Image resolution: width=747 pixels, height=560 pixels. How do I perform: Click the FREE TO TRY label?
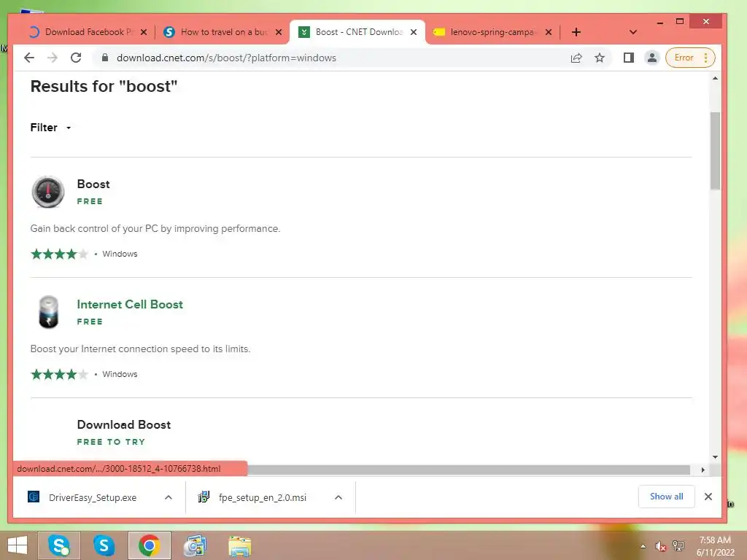pos(111,442)
